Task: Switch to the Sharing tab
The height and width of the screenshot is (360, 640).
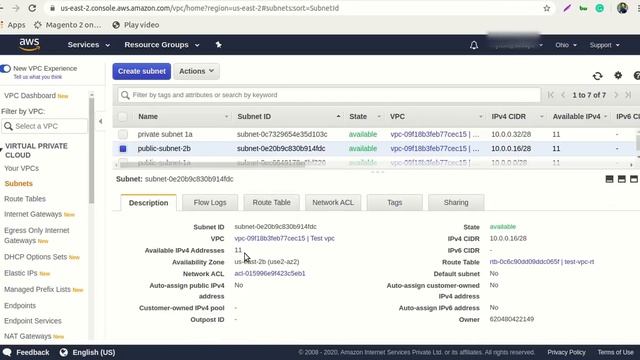Action: (x=456, y=202)
